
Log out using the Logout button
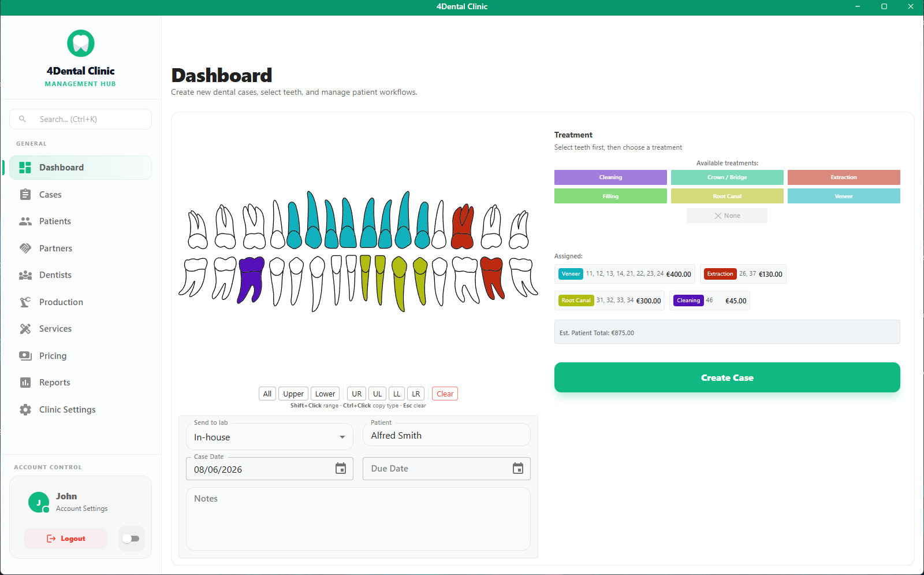65,539
